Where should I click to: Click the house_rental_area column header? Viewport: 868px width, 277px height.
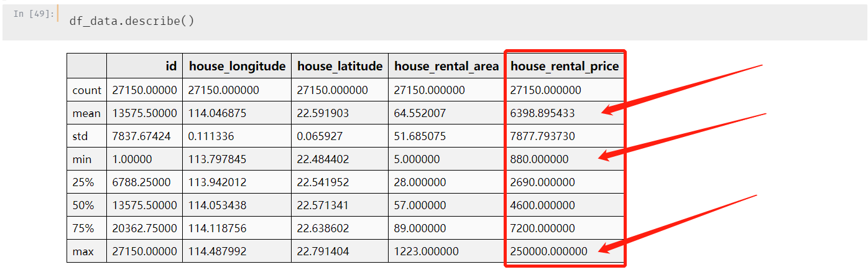click(x=446, y=66)
